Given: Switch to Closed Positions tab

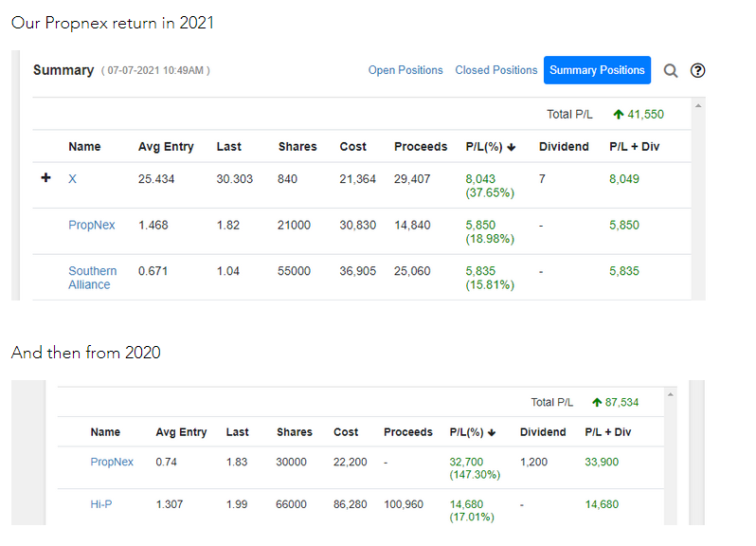Looking at the screenshot, I should pos(496,70).
